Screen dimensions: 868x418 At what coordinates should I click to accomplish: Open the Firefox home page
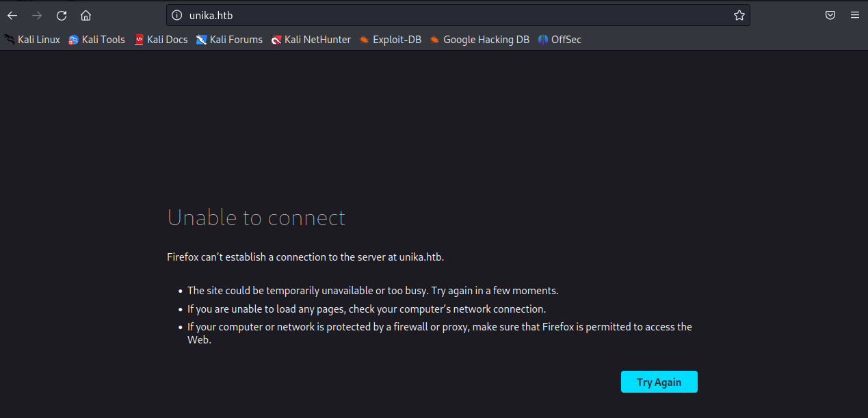point(86,15)
